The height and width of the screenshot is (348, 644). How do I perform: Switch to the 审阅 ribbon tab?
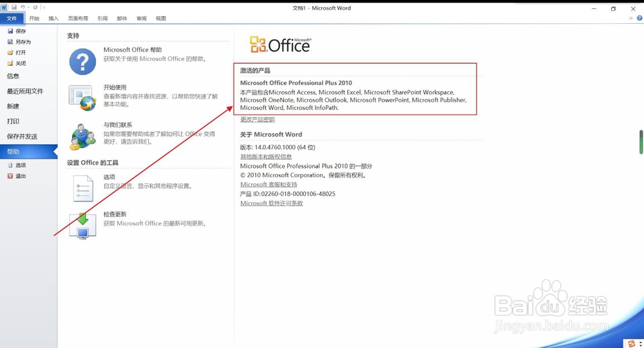[141, 19]
